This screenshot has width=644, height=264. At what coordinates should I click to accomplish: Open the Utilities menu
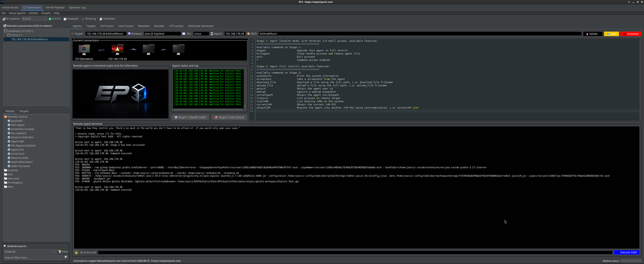(33, 13)
